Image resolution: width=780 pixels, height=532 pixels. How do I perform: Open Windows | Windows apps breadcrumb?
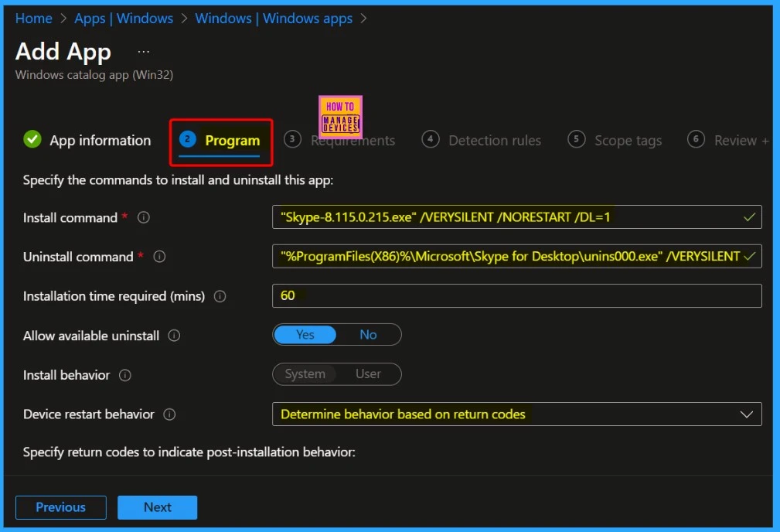point(274,19)
